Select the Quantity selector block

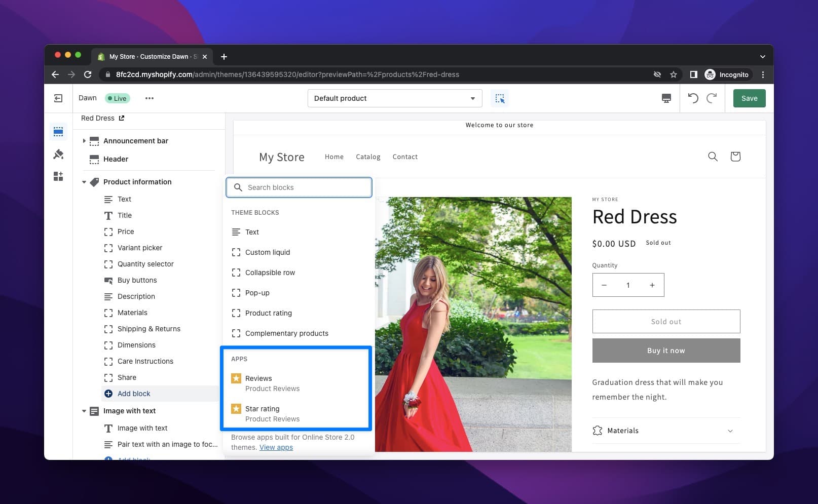coord(145,264)
